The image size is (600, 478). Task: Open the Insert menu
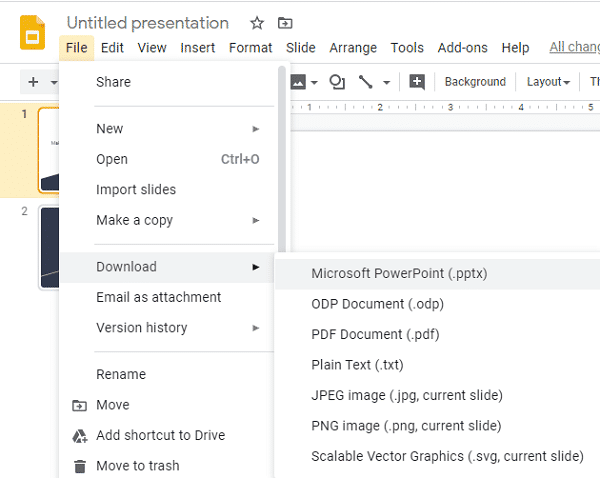[x=197, y=48]
